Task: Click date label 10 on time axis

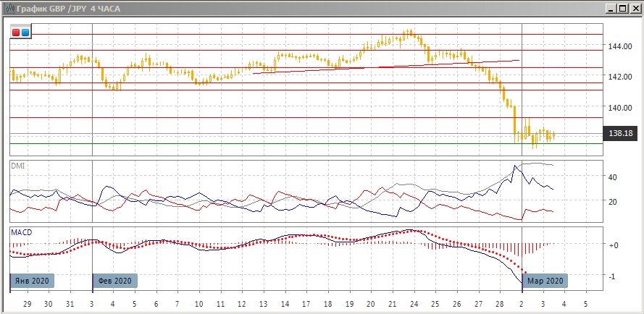Action: 199,304
